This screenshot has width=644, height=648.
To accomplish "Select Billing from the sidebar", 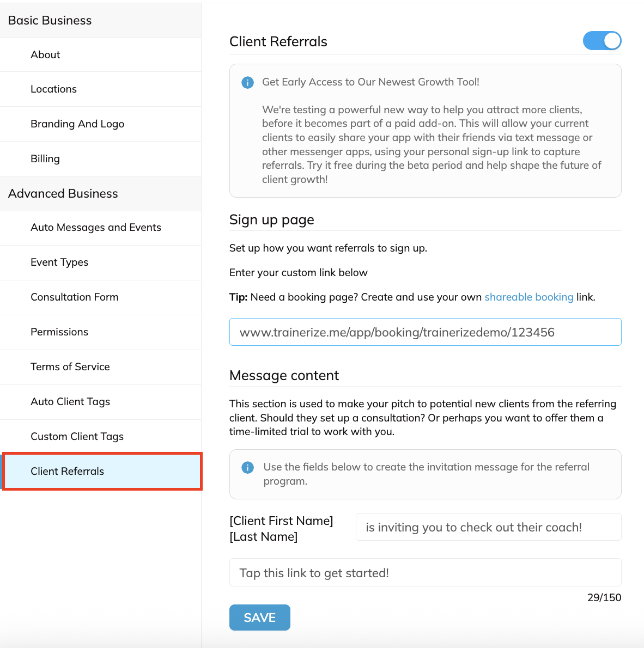I will pyautogui.click(x=45, y=159).
